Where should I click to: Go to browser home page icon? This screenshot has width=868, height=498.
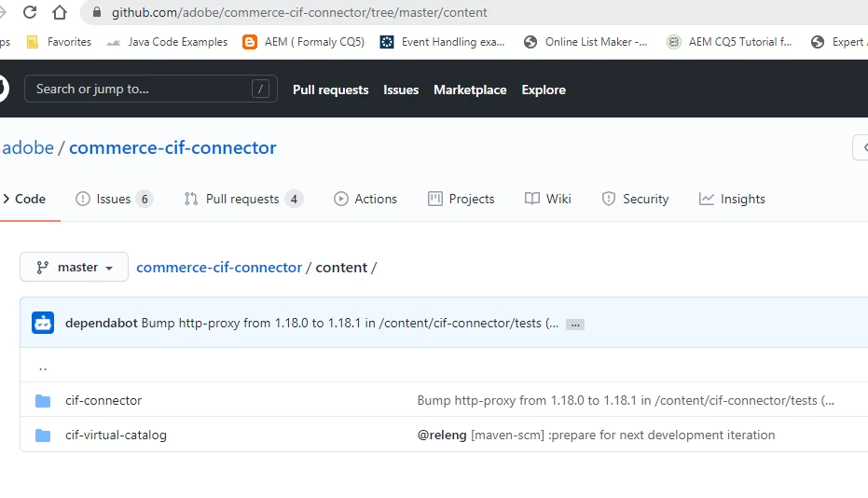click(x=60, y=11)
